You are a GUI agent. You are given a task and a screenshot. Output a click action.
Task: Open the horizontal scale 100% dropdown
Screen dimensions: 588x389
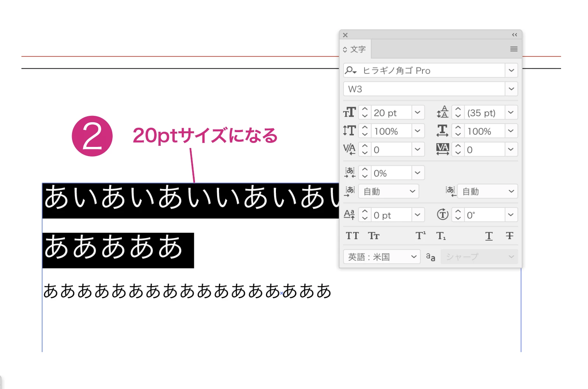(511, 131)
